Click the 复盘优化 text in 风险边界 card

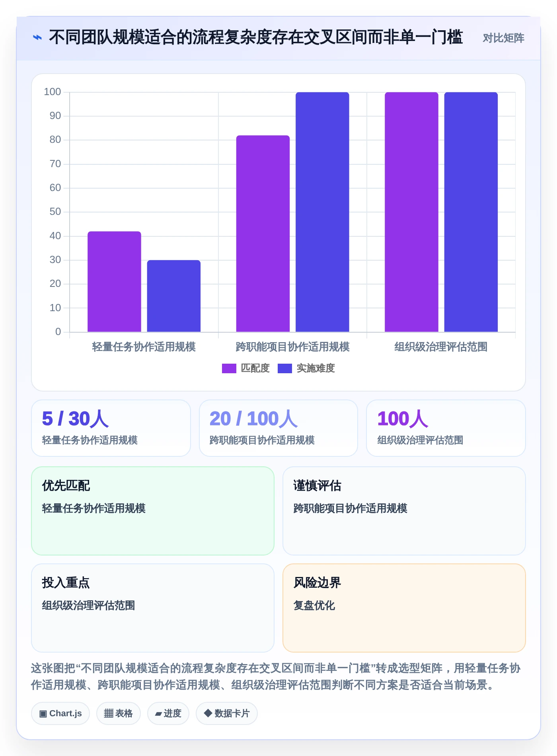pos(314,606)
